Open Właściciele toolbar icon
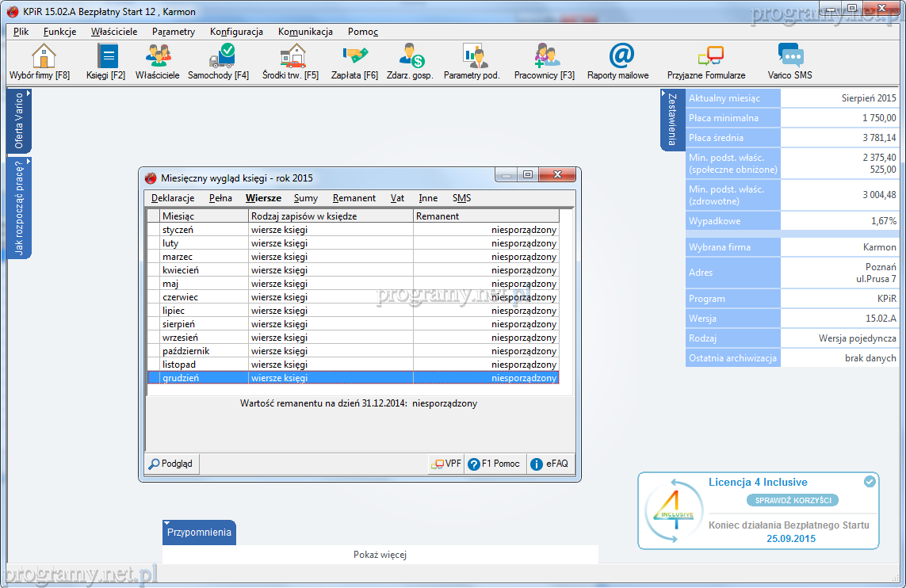906x588 pixels. [158, 57]
